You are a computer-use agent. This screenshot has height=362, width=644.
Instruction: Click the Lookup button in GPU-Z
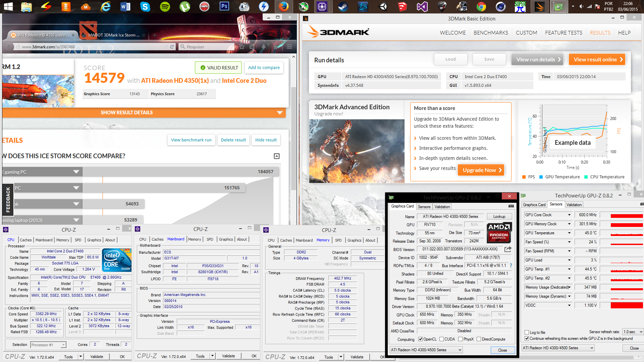(499, 217)
